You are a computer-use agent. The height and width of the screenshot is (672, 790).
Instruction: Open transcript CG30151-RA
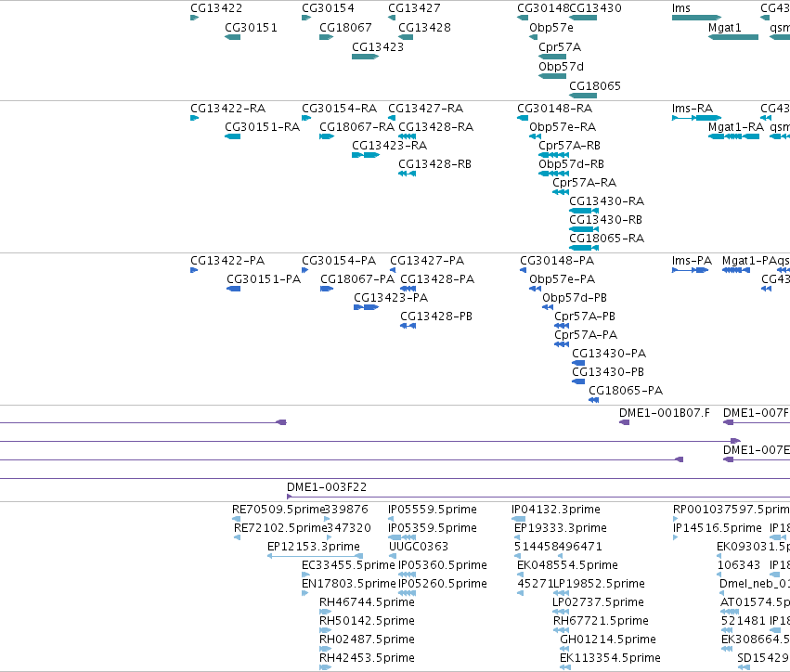(232, 136)
